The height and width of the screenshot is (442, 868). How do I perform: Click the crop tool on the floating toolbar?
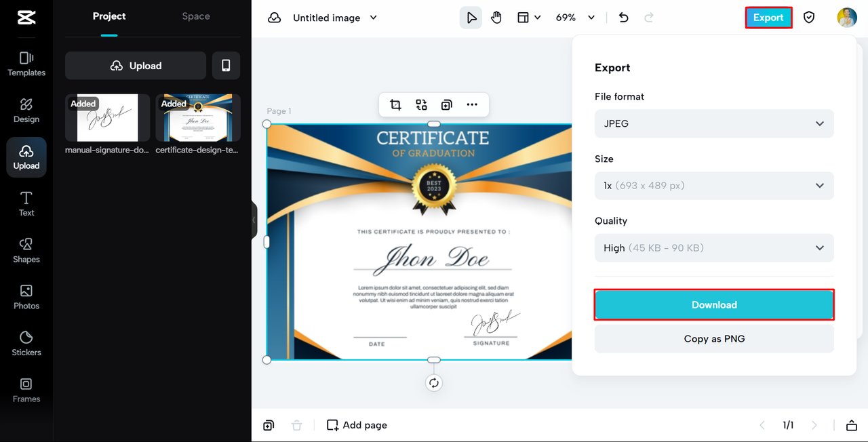click(395, 104)
